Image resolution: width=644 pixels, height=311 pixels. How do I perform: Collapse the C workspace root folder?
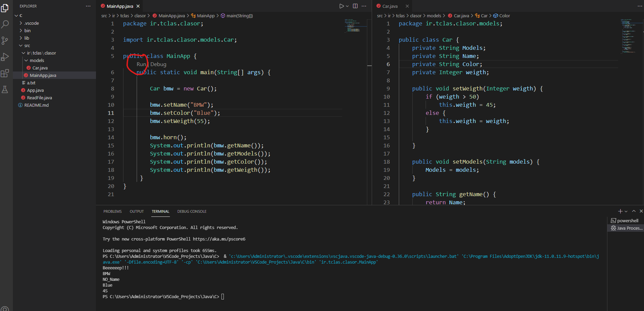tap(16, 16)
